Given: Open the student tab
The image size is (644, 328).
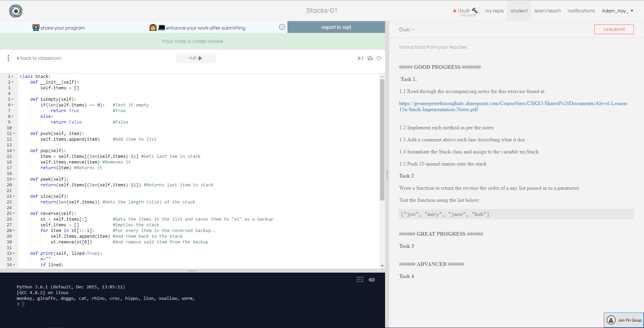Looking at the screenshot, I should [519, 11].
